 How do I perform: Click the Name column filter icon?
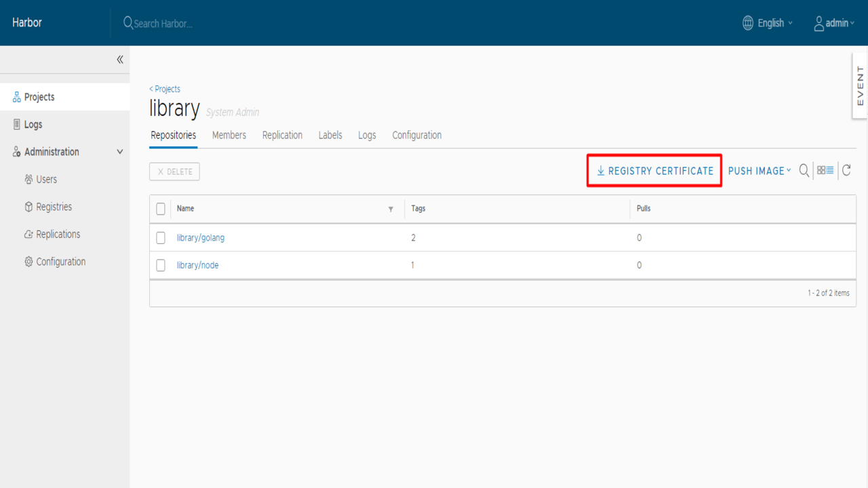(x=391, y=209)
